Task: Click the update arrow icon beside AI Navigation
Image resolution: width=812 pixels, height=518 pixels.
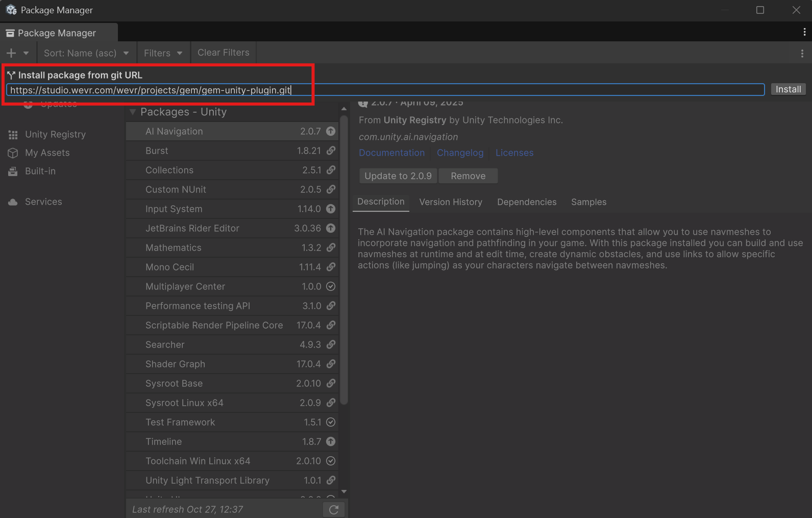Action: tap(331, 131)
